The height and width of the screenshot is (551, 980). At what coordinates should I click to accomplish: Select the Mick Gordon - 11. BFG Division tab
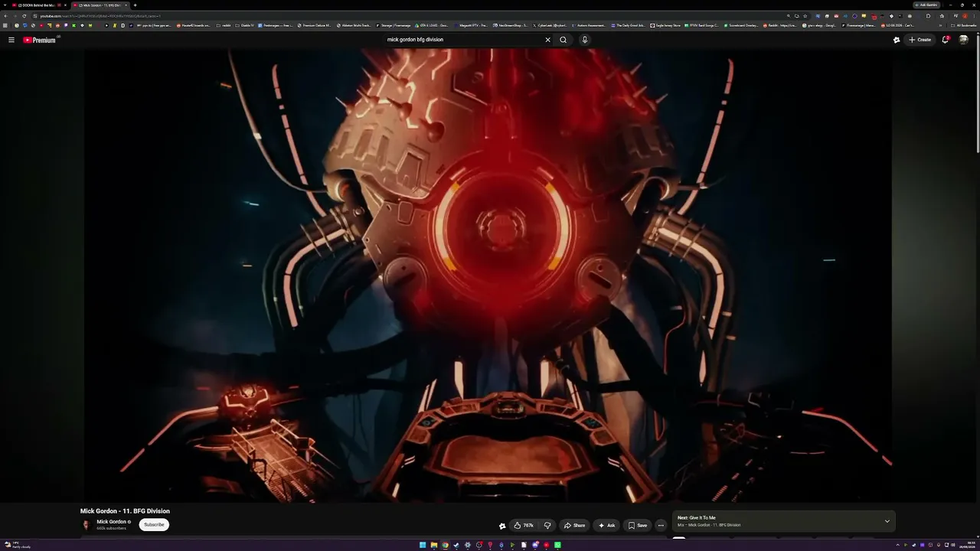100,5
